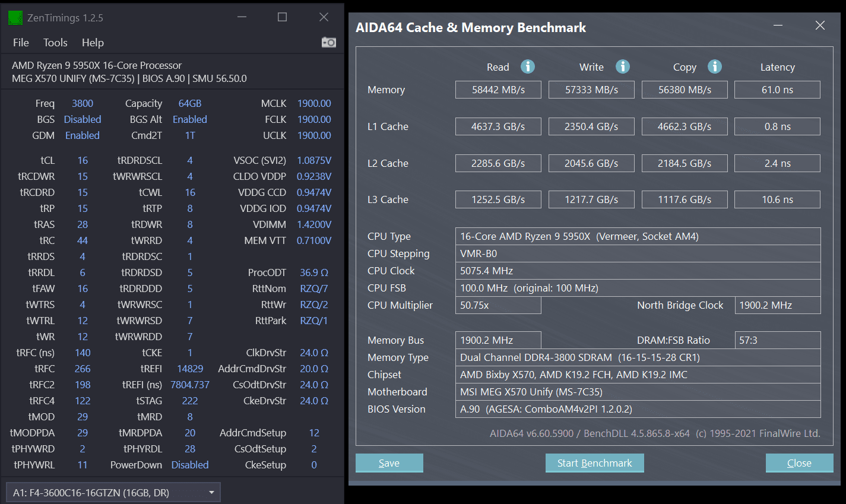Click the Start Benchmark button
The height and width of the screenshot is (504, 846).
pos(595,463)
